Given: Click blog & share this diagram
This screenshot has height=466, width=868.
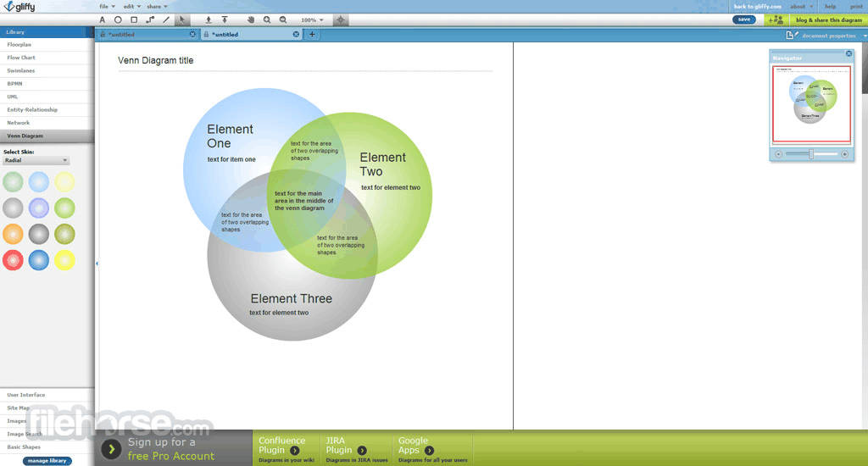Looking at the screenshot, I should point(828,19).
